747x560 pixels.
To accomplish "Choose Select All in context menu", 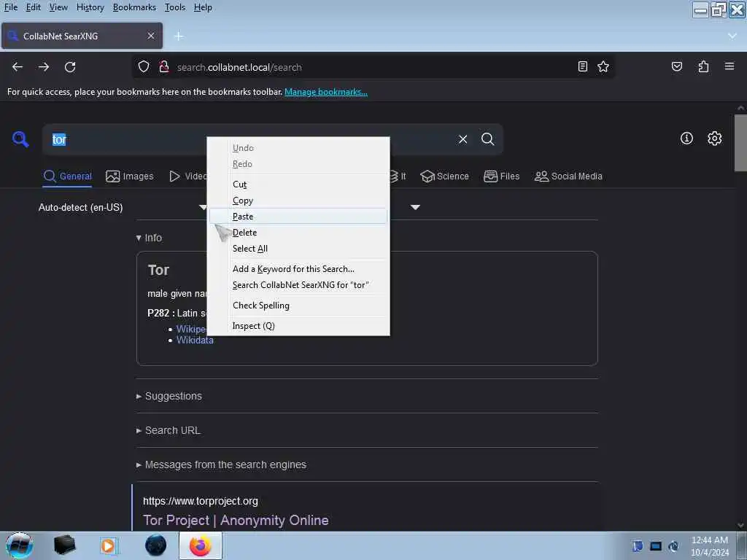I will (298, 249).
